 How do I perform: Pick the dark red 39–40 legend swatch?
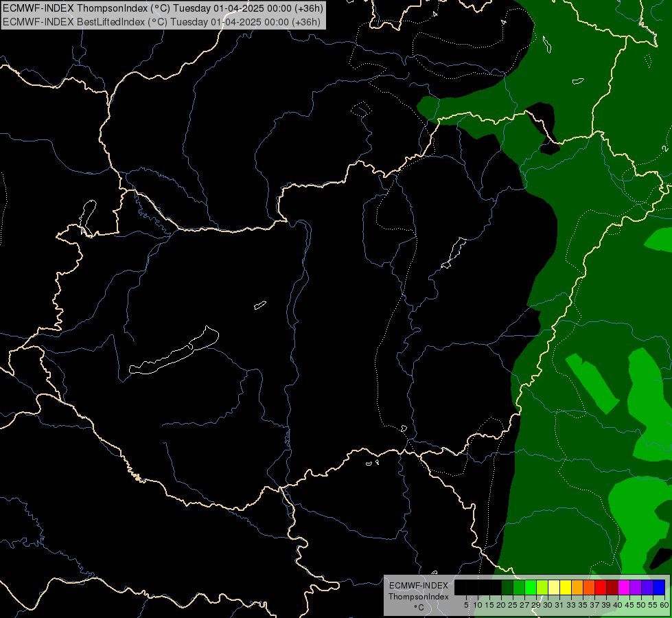pyautogui.click(x=612, y=588)
